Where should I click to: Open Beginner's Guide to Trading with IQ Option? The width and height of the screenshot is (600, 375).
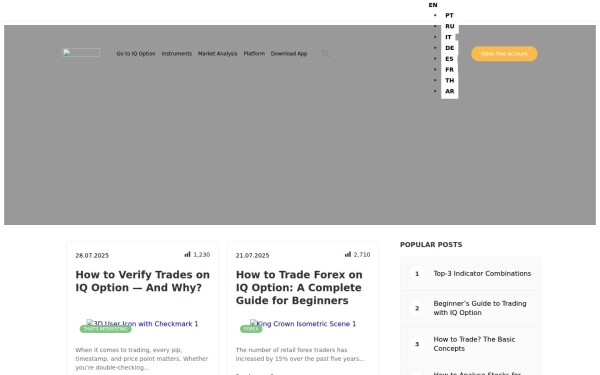point(480,308)
